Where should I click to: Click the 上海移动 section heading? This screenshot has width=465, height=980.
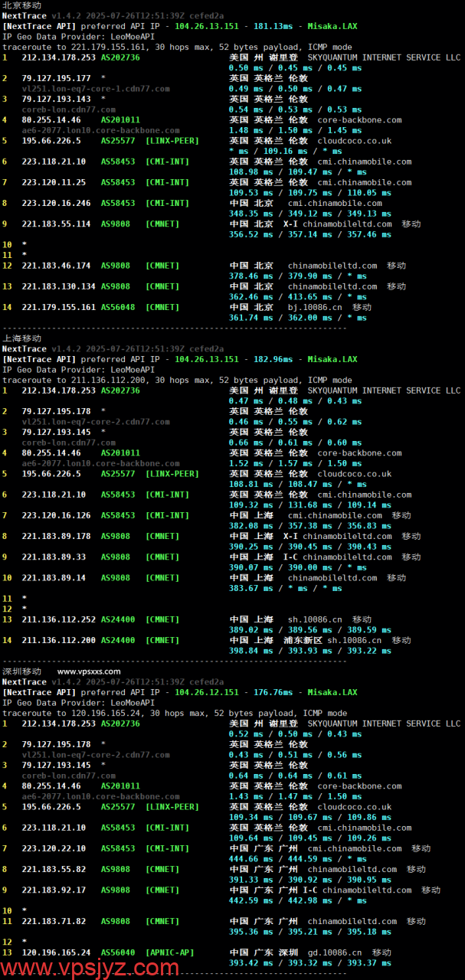[21, 338]
